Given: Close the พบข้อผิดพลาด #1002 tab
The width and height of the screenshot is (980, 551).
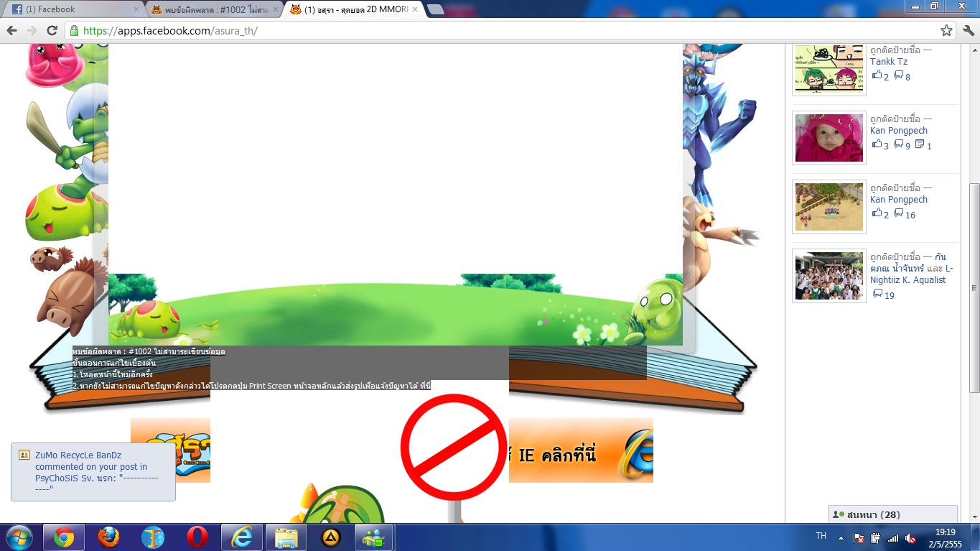Looking at the screenshot, I should tap(276, 9).
